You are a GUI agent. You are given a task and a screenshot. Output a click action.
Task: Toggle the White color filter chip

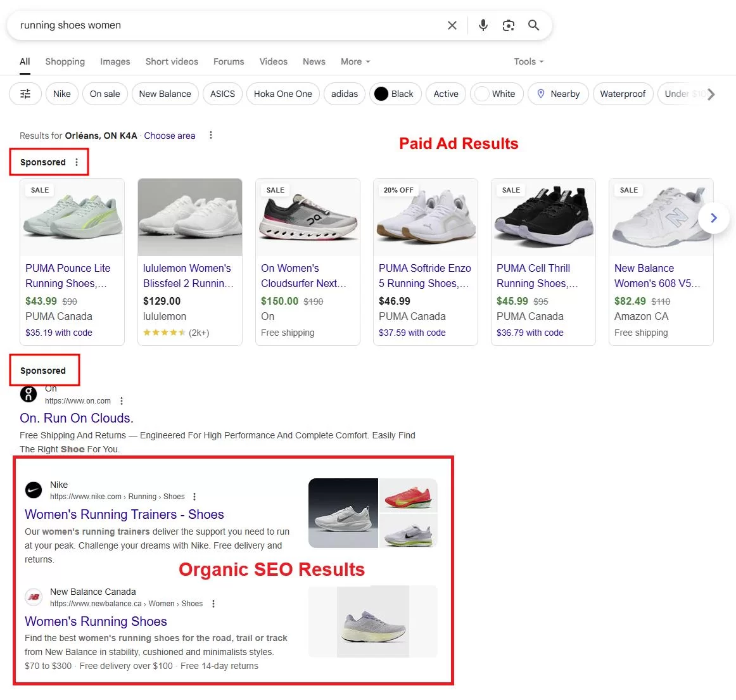497,94
